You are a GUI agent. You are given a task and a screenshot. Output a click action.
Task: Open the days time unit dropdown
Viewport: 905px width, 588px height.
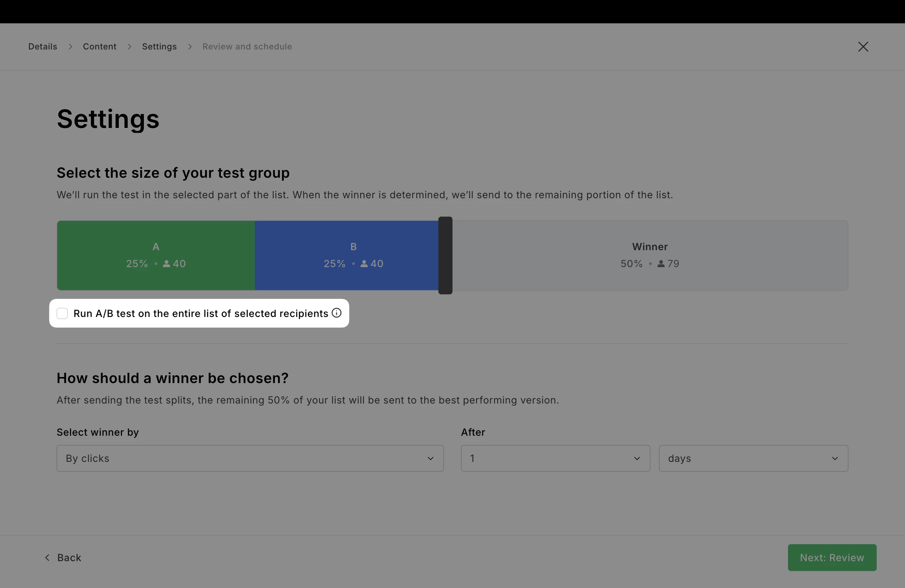coord(753,458)
